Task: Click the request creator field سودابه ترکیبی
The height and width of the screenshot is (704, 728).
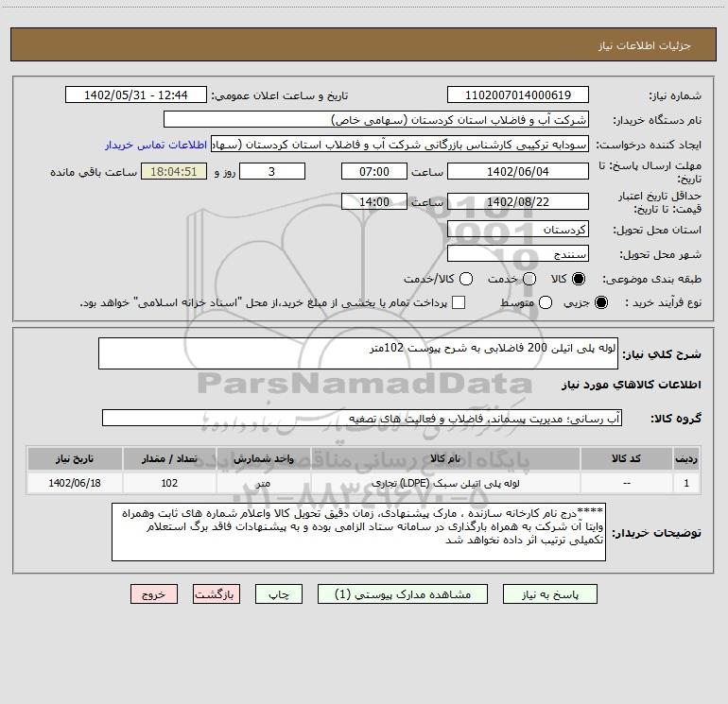Action: (x=400, y=145)
